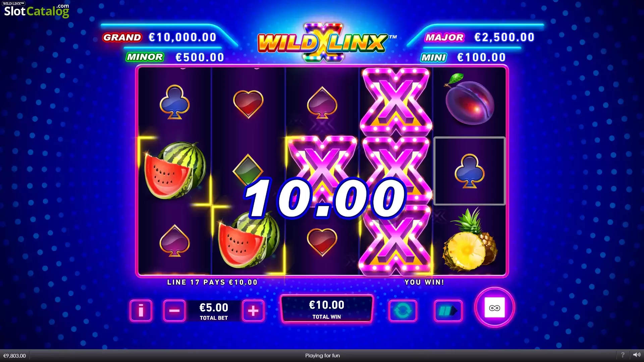This screenshot has width=644, height=362.
Task: Increase total bet with plus button
Action: (x=253, y=311)
